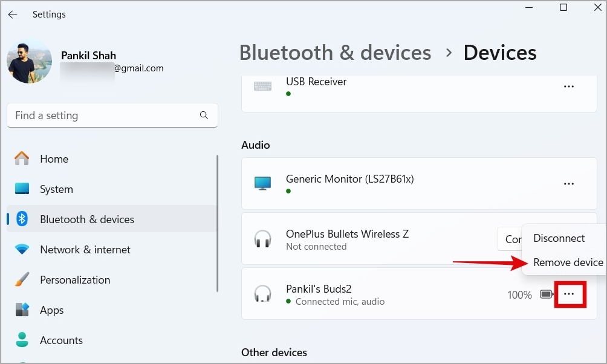
Task: Open more options for Pankil's Buds2
Action: (569, 294)
